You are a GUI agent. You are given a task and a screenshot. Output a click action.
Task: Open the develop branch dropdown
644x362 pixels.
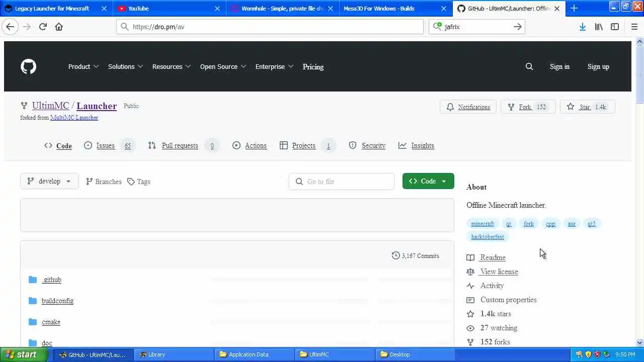pos(49,181)
